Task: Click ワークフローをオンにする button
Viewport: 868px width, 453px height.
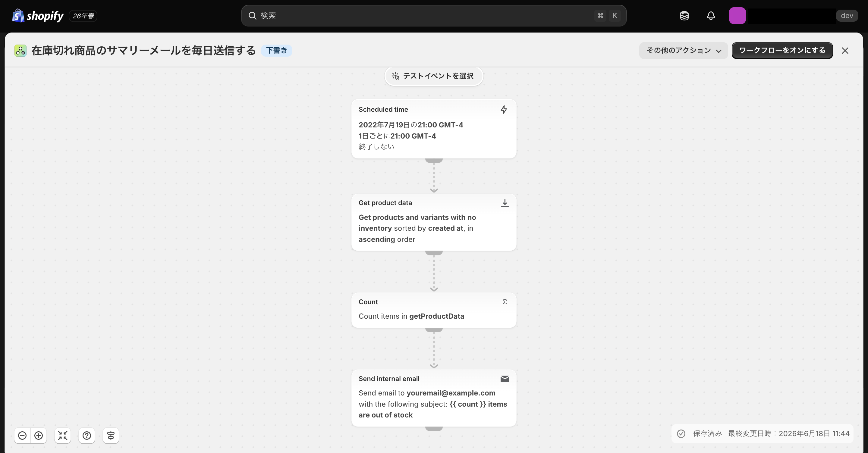Action: click(x=782, y=51)
